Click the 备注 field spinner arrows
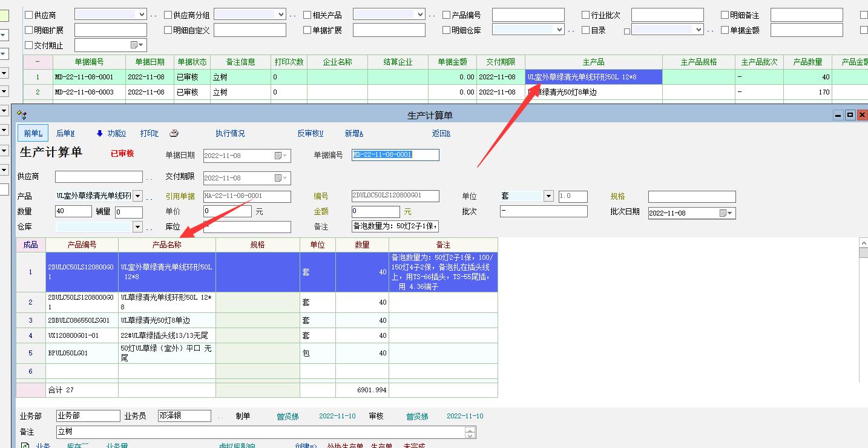 [470, 432]
